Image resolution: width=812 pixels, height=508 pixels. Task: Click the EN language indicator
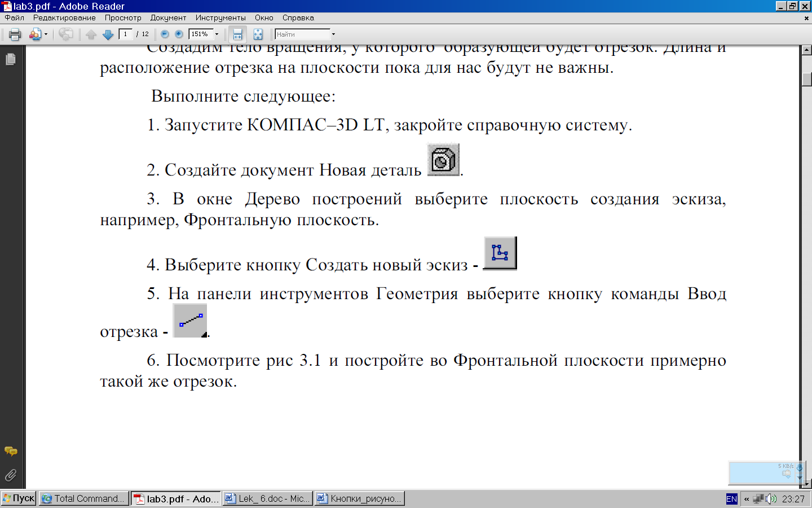(x=731, y=499)
